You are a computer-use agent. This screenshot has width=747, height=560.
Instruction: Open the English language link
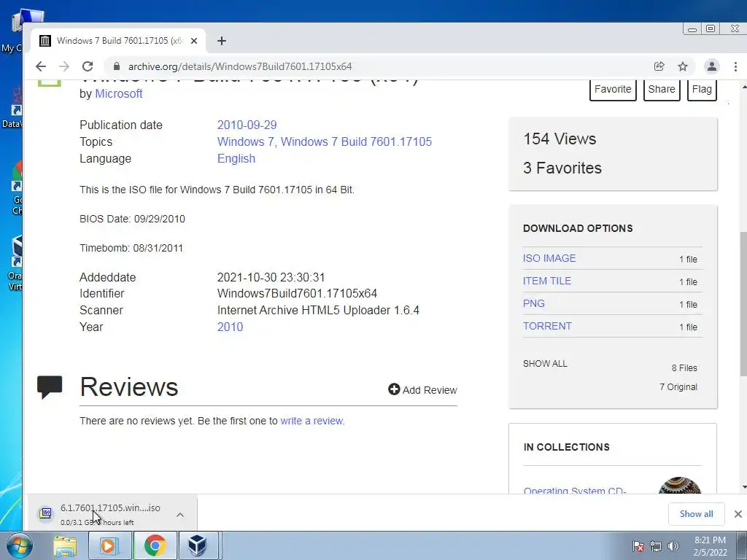pyautogui.click(x=236, y=158)
